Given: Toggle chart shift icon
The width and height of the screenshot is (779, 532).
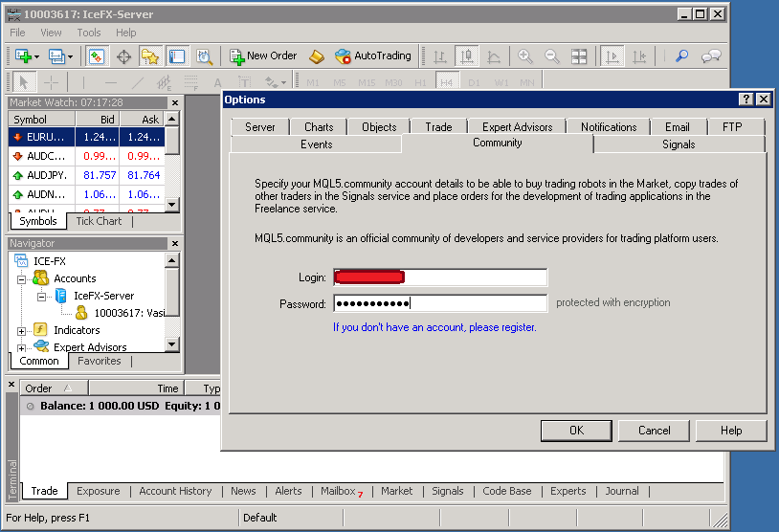Looking at the screenshot, I should pos(639,56).
